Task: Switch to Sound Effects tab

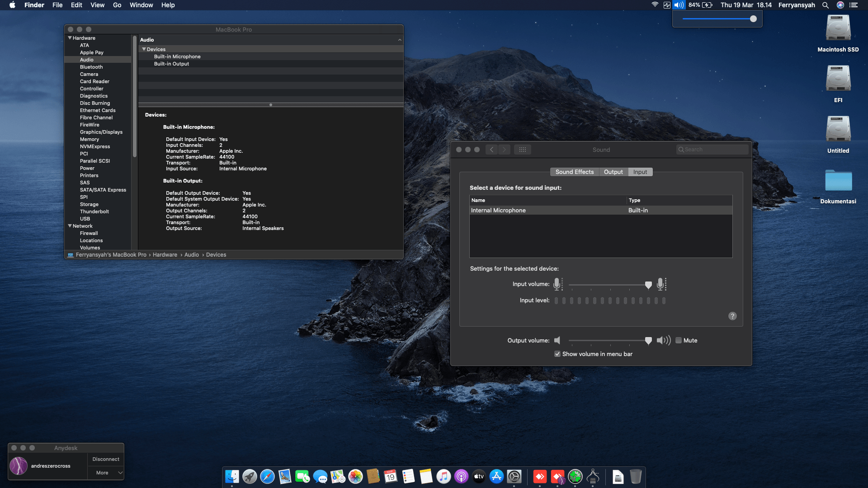Action: coord(575,172)
